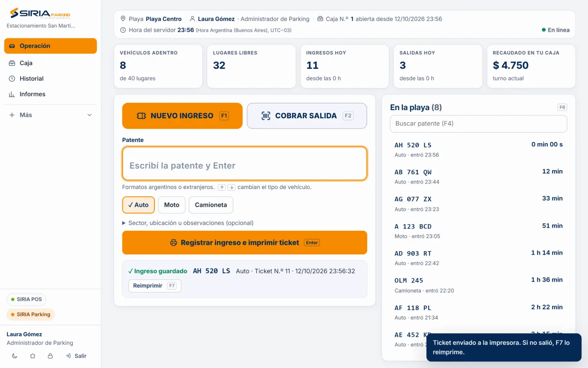Open the Informes section

51,94
